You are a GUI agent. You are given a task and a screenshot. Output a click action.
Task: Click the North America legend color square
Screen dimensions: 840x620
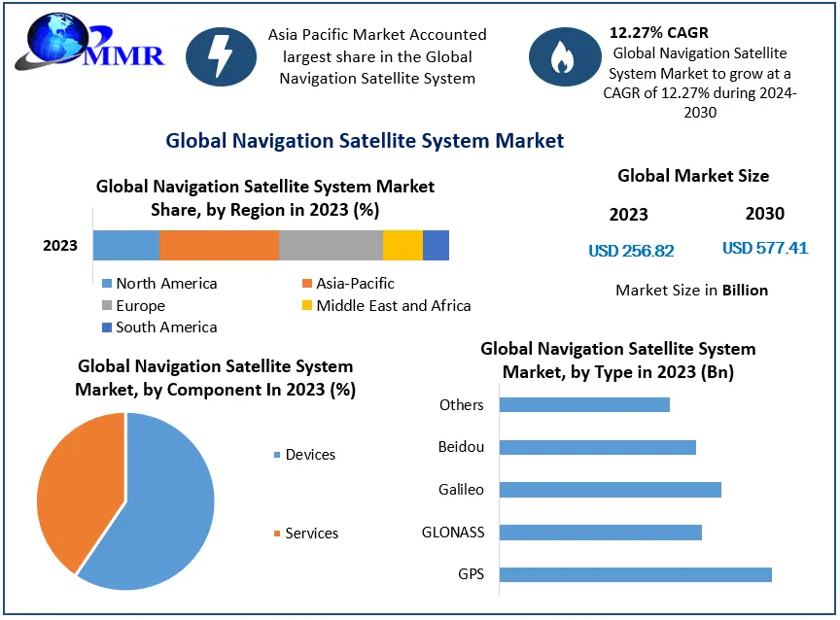click(107, 284)
